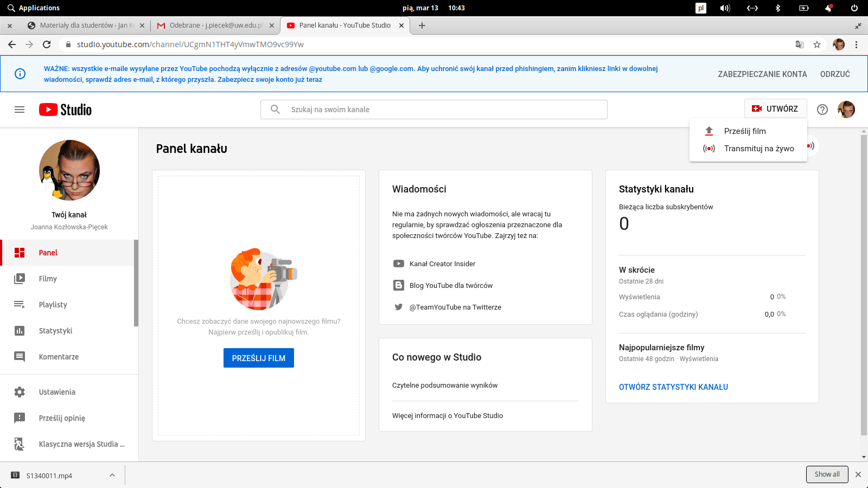The image size is (868, 488).
Task: Close the Materiały dla studentów tab
Action: pyautogui.click(x=142, y=25)
